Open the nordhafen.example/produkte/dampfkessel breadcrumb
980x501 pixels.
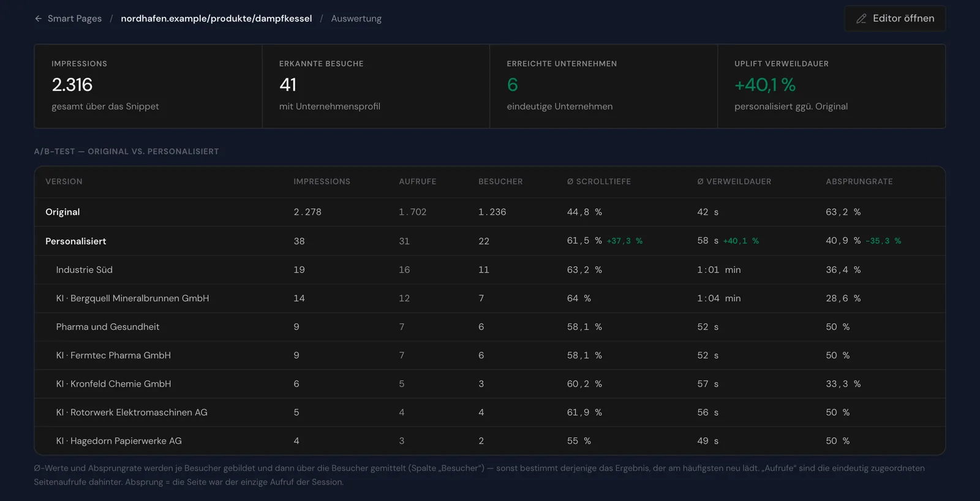pos(216,18)
